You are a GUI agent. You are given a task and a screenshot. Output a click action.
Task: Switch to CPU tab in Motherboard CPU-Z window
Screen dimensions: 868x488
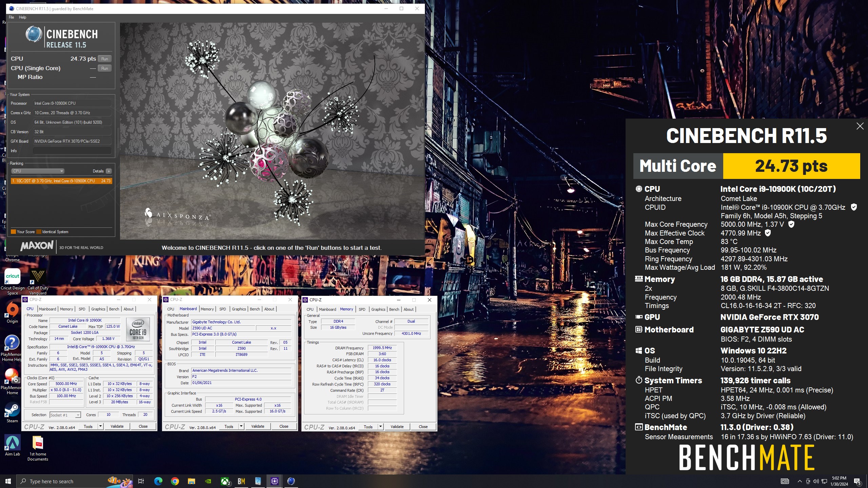pos(171,309)
